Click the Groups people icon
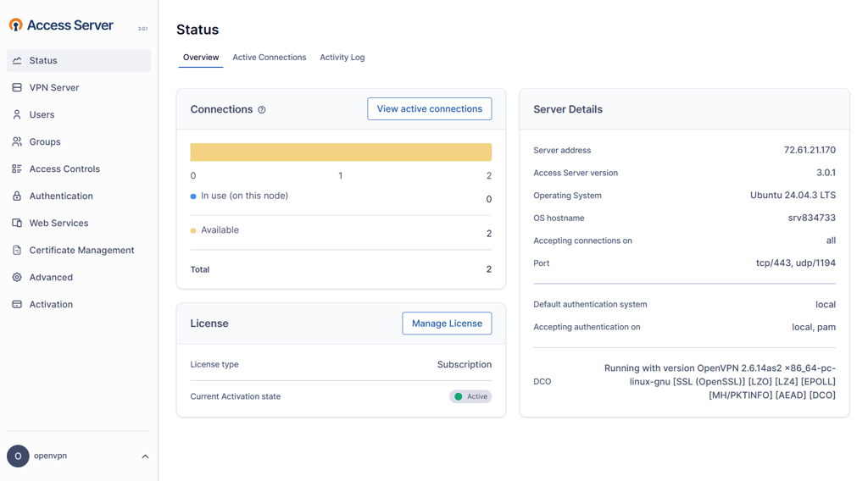This screenshot has width=868, height=481. (x=17, y=141)
